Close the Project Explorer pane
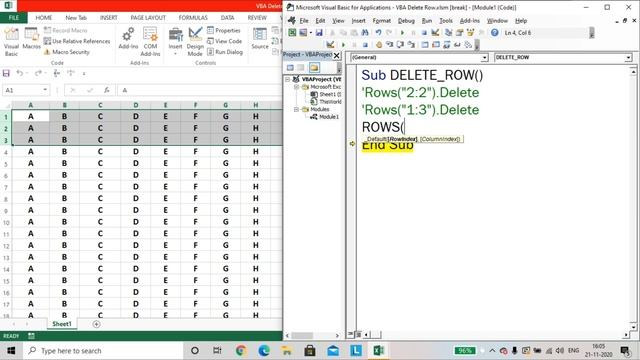 click(337, 55)
